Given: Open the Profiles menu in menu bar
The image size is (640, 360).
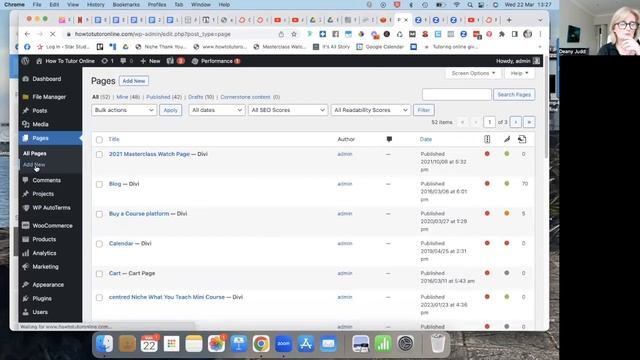Looking at the screenshot, I should (x=157, y=4).
